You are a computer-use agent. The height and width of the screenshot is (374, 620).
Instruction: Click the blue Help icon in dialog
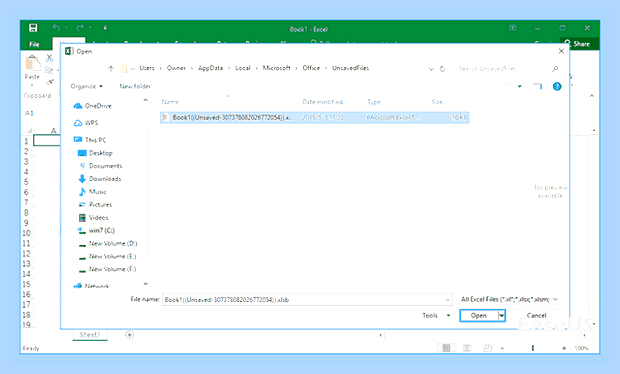pos(557,86)
